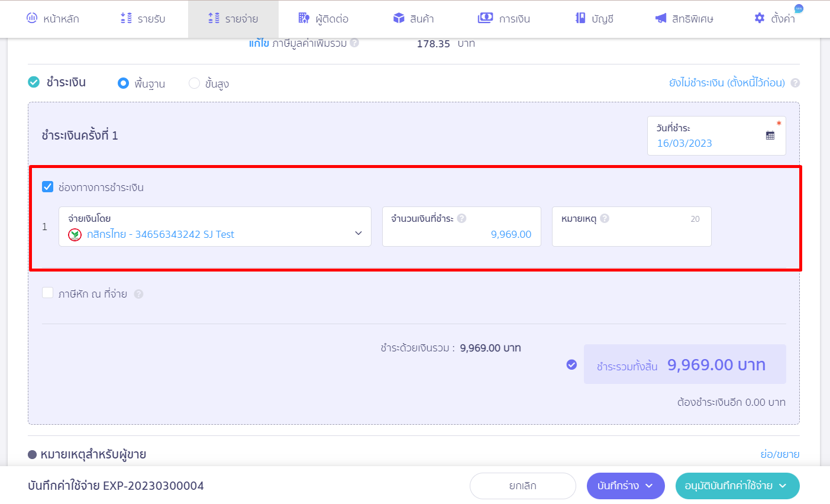Click the ledger book icon beside บัญชี

(580, 18)
